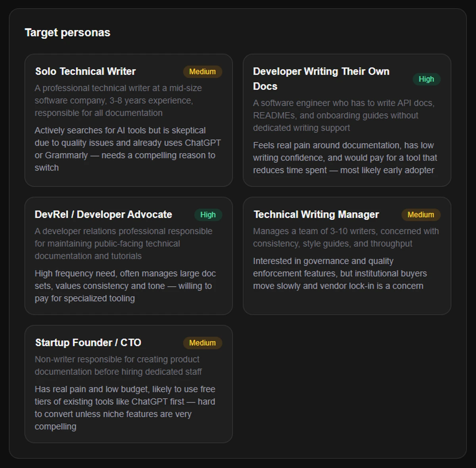The width and height of the screenshot is (476, 468).
Task: Click text 'Feels real pain around documentation'
Action: [345, 158]
